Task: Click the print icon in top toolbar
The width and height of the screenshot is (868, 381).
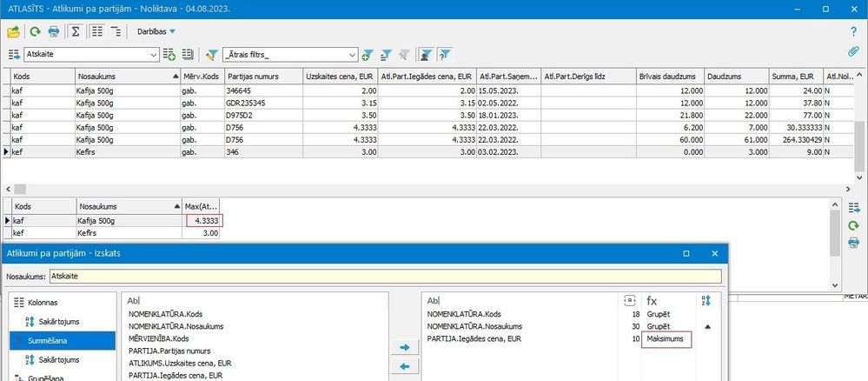Action: point(54,31)
